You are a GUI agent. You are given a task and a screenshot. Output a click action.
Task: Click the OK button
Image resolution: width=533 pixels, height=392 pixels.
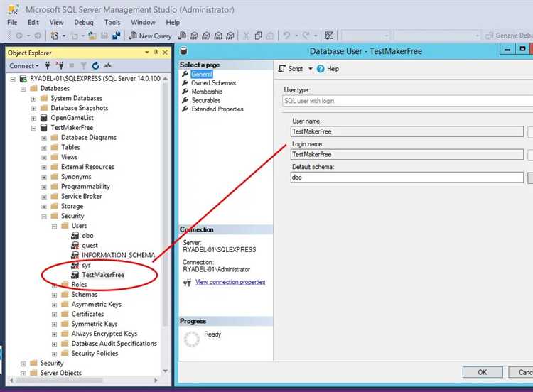482,372
